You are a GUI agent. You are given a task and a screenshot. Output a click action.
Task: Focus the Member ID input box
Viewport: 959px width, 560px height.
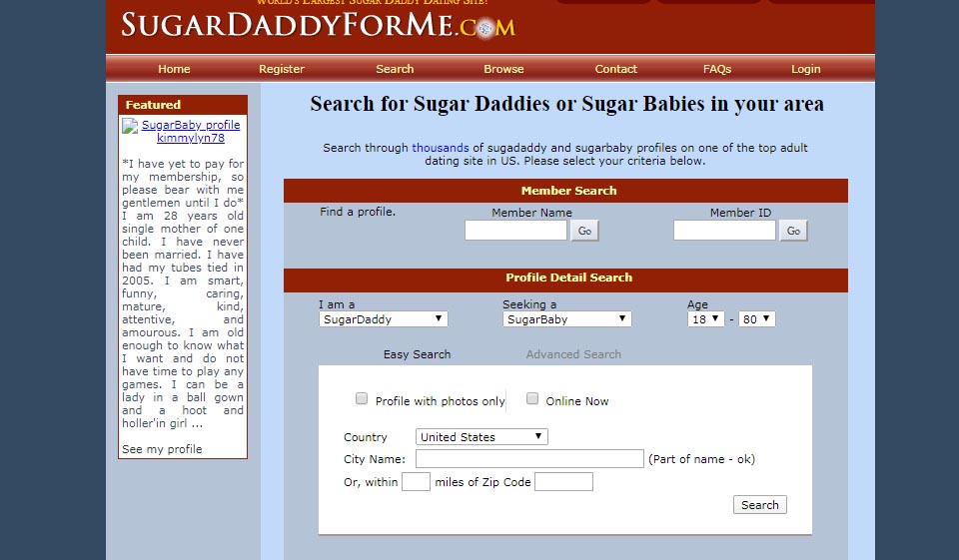[x=724, y=231]
